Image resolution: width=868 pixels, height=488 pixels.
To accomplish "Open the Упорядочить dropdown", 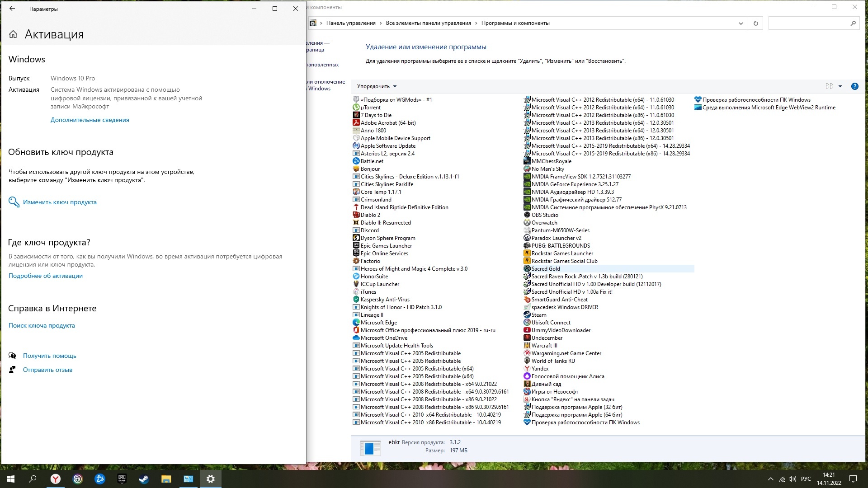I will (x=377, y=86).
